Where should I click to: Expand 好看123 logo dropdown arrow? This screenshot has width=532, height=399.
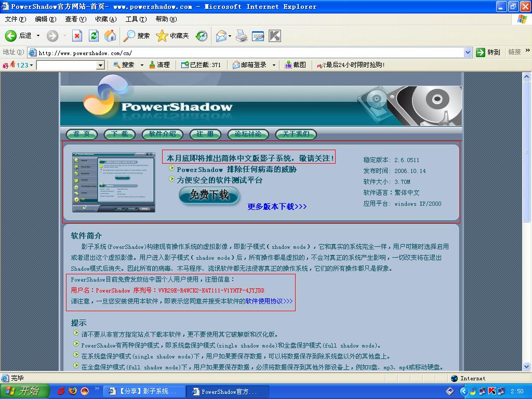pos(31,65)
